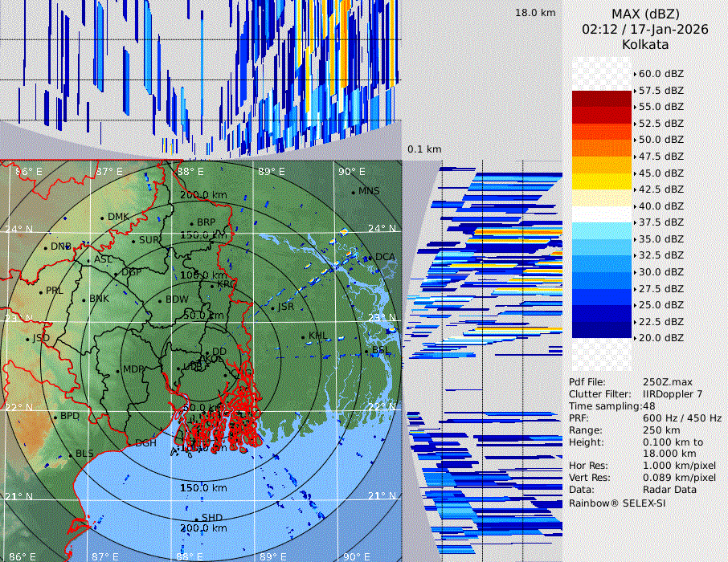Click the dark red 57.5 dBZ legend swatch
This screenshot has height=562, width=728.
pyautogui.click(x=602, y=99)
